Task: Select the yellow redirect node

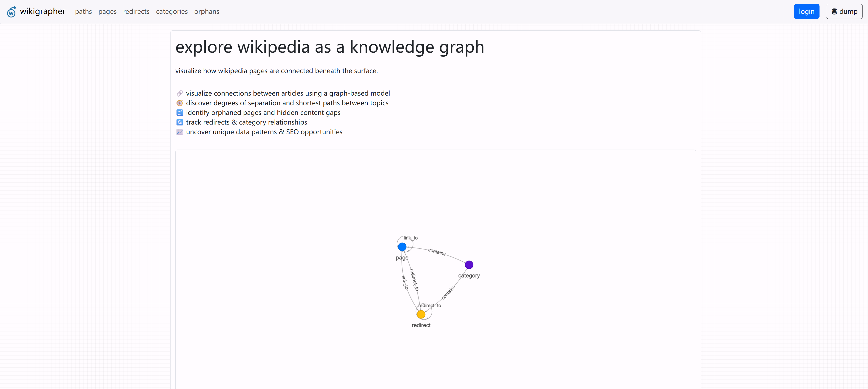Action: pos(421,315)
